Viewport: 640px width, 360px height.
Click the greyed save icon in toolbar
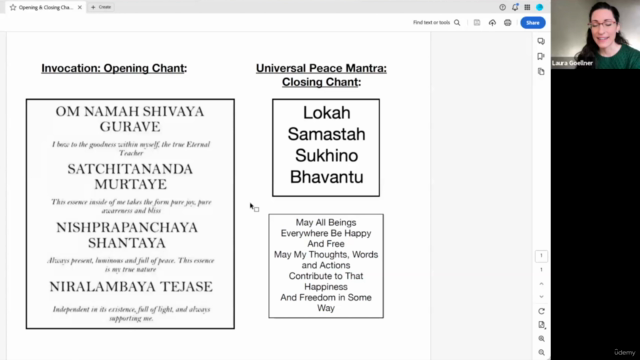[x=477, y=22]
